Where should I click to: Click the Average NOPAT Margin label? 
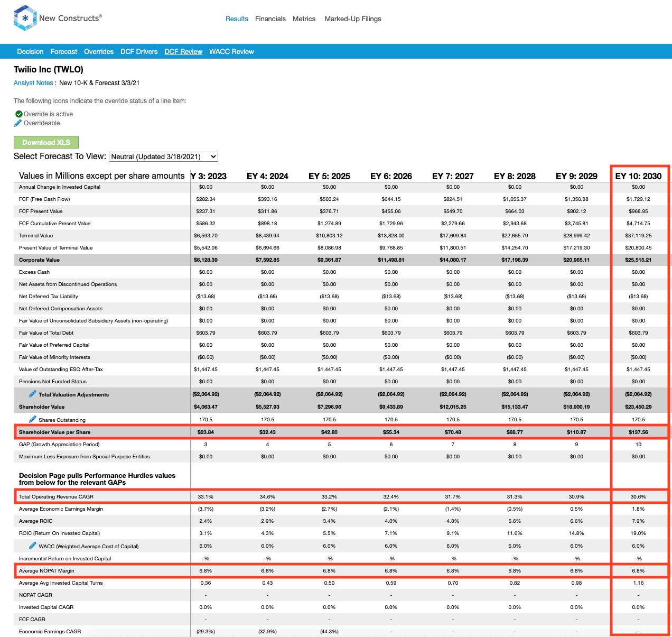click(x=46, y=571)
